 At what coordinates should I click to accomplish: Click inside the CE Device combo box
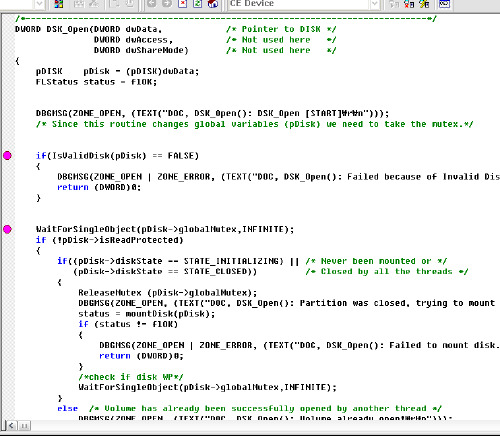tap(299, 4)
